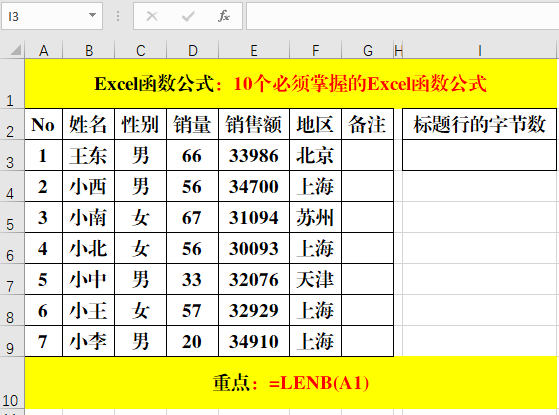Click the Name Box showing I3

[x=52, y=16]
